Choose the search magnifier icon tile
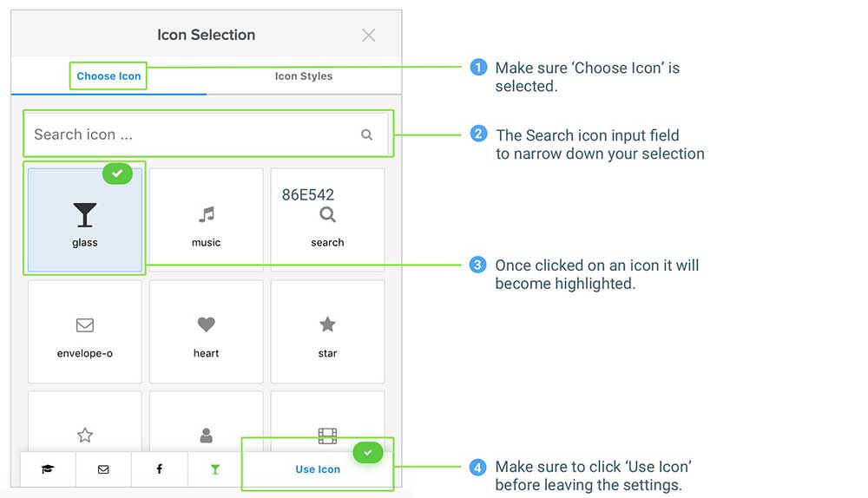The image size is (868, 498). click(327, 220)
